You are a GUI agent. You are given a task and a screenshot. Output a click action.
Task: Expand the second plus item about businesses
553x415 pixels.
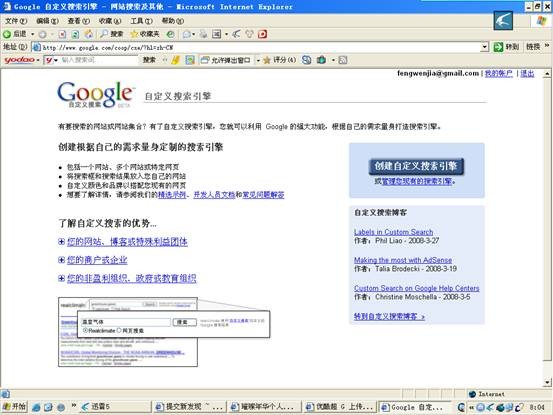[x=61, y=260]
